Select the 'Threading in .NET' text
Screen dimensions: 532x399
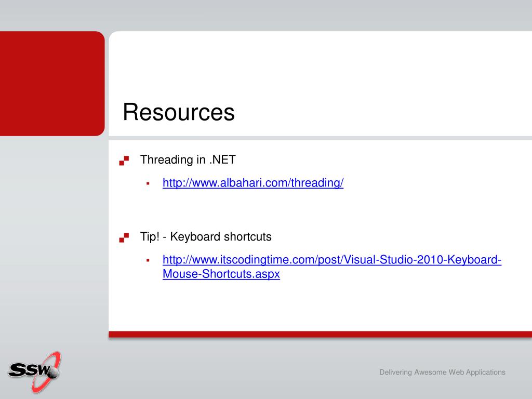188,159
